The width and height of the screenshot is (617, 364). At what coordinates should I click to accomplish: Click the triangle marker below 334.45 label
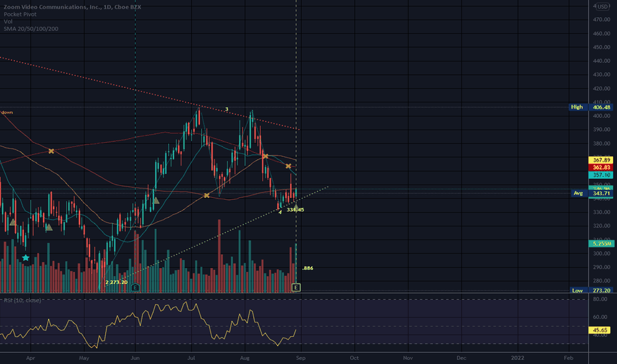(296, 207)
